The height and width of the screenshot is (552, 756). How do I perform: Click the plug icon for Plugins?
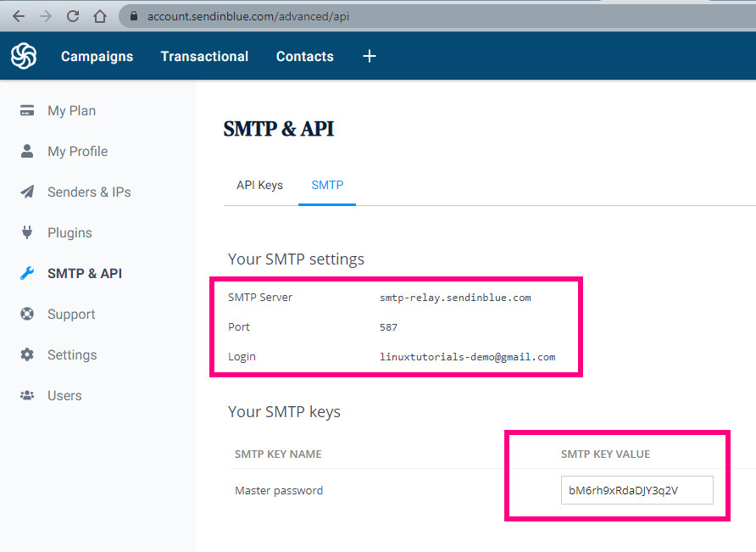27,232
